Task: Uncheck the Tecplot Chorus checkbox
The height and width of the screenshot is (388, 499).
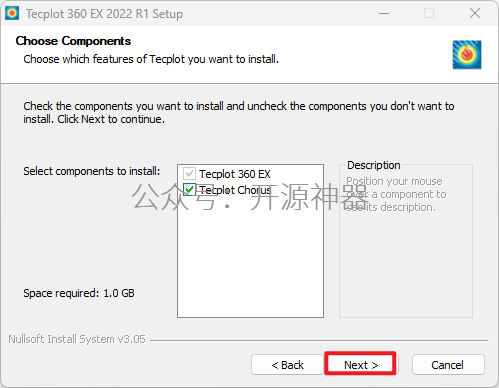Action: tap(189, 189)
